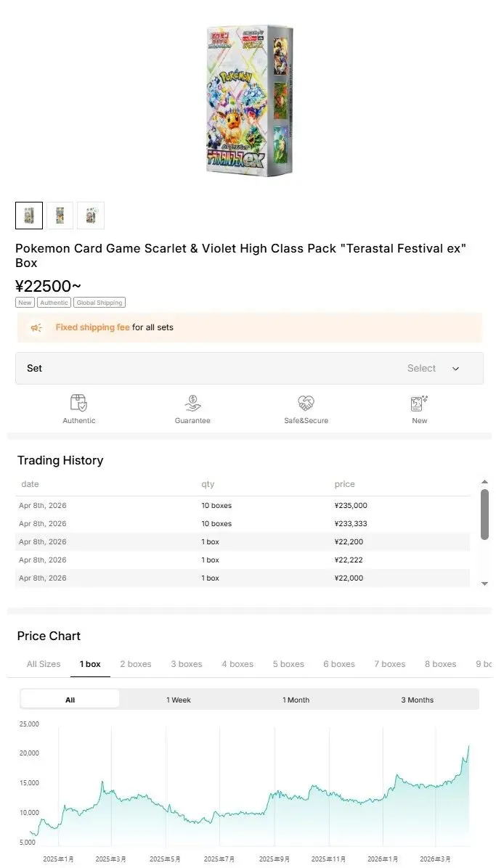The height and width of the screenshot is (868, 496).
Task: Click the Fixed shipping fee link
Action: (x=92, y=328)
